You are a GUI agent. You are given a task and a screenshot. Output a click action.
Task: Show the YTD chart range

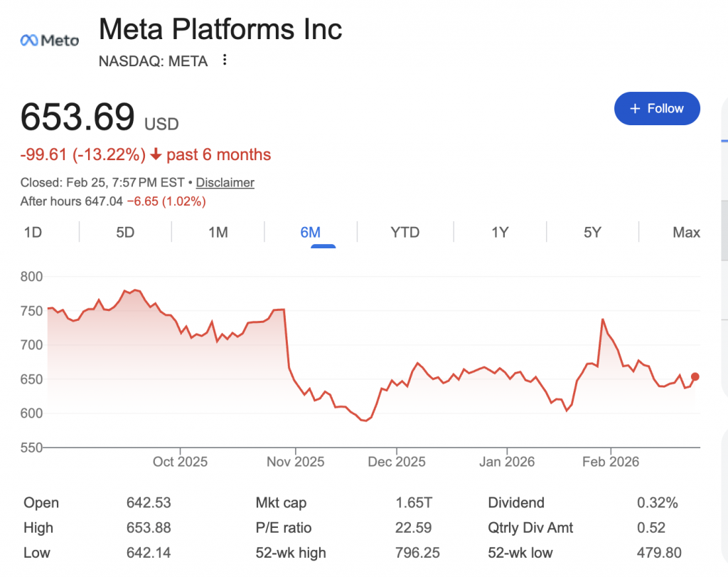click(405, 232)
